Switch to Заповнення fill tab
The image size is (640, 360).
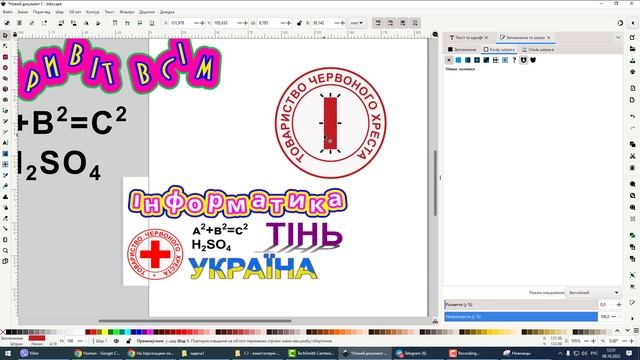(462, 49)
